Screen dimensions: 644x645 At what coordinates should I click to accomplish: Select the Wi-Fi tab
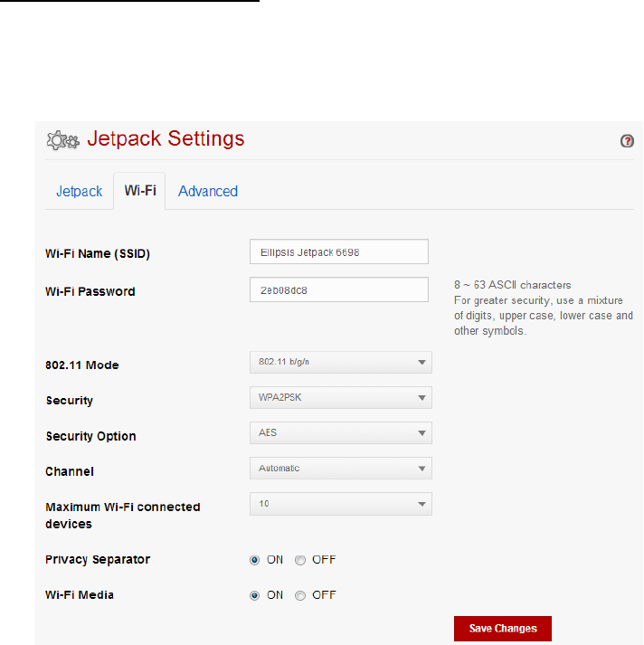(x=140, y=191)
